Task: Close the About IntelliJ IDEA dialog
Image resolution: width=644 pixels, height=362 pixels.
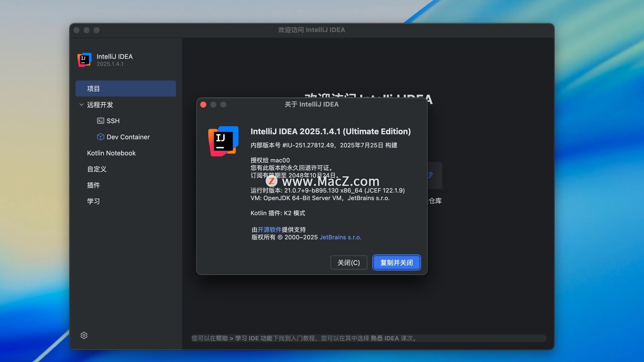Action: [203, 105]
